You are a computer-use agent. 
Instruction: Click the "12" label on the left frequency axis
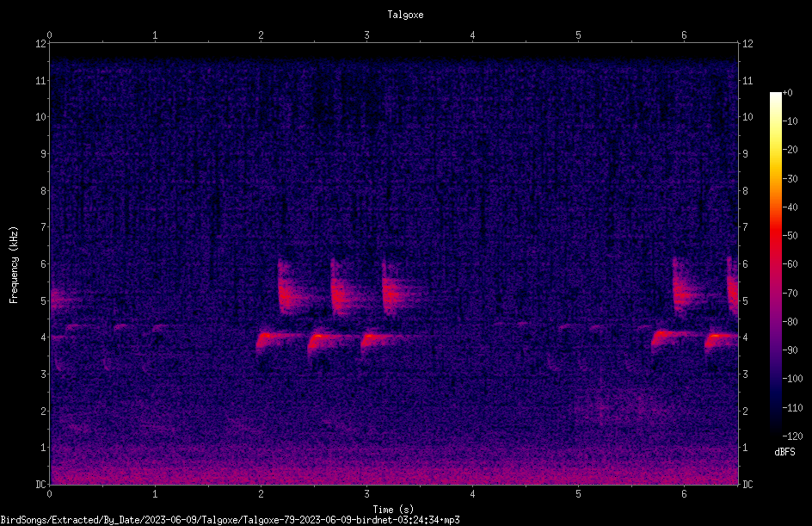(x=40, y=44)
